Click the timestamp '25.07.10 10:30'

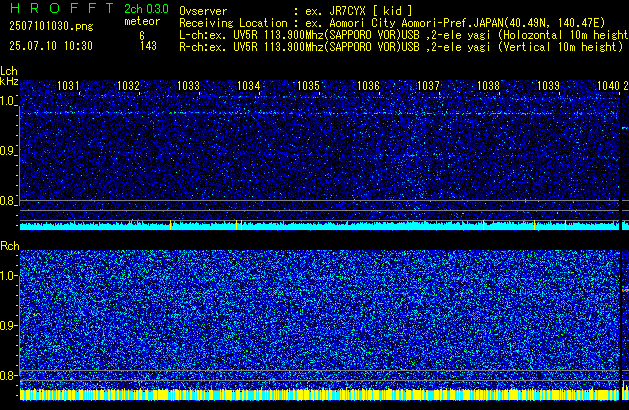point(51,46)
